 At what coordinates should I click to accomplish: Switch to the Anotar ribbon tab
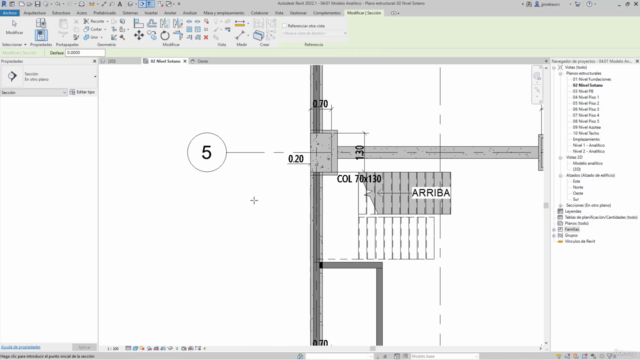coord(170,13)
